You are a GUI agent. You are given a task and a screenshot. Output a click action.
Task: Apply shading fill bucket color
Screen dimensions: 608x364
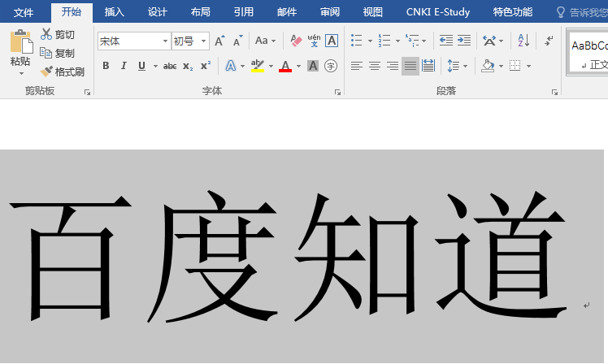point(488,66)
